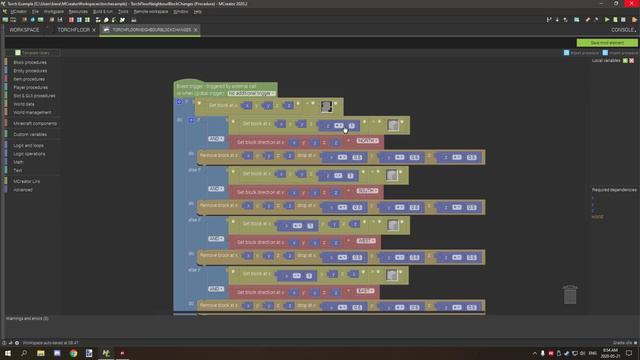Open the AND dropdown beside WEST condition
Viewport: 640px width, 360px height.
(x=216, y=239)
